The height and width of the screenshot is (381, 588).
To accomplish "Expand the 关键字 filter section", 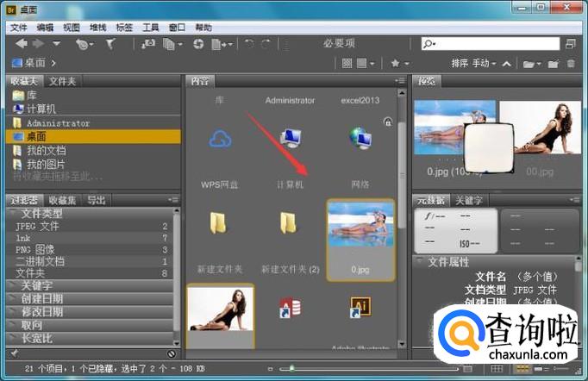I will point(36,285).
